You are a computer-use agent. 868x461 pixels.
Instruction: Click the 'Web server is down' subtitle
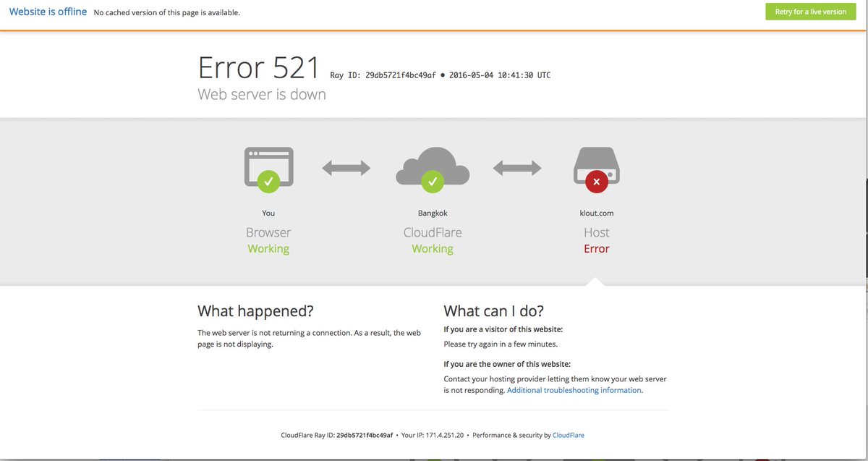(x=262, y=94)
